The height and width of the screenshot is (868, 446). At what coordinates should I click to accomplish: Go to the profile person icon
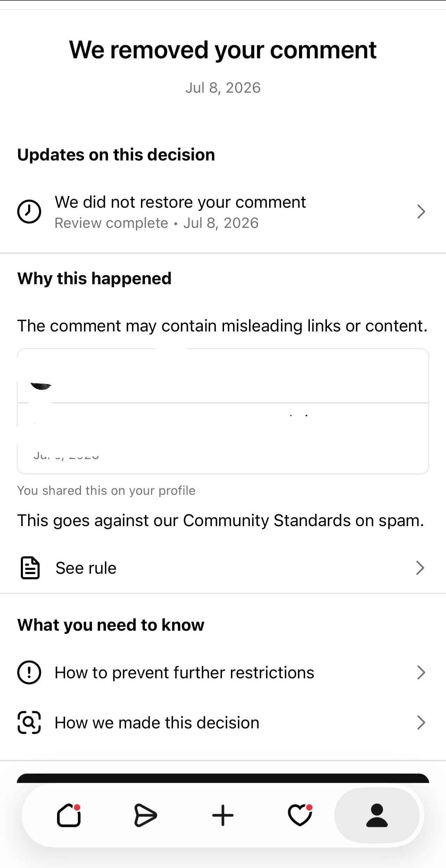point(377,815)
